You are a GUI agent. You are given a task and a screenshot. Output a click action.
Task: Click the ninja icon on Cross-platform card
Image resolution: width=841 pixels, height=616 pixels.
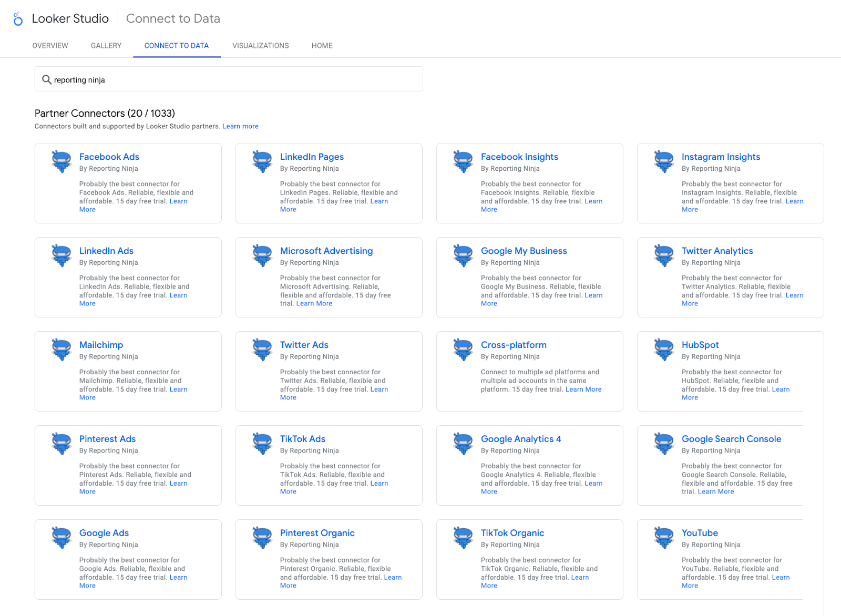463,350
